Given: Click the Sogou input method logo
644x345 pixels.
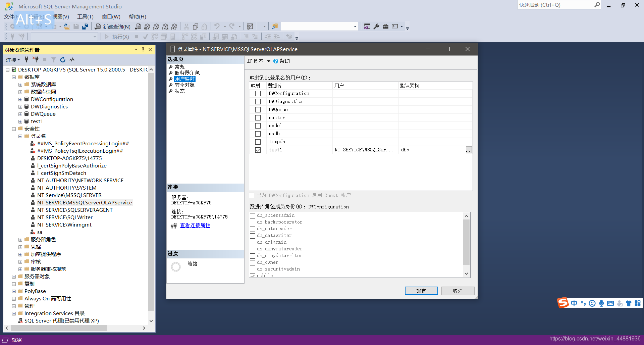Looking at the screenshot, I should click(x=563, y=303).
